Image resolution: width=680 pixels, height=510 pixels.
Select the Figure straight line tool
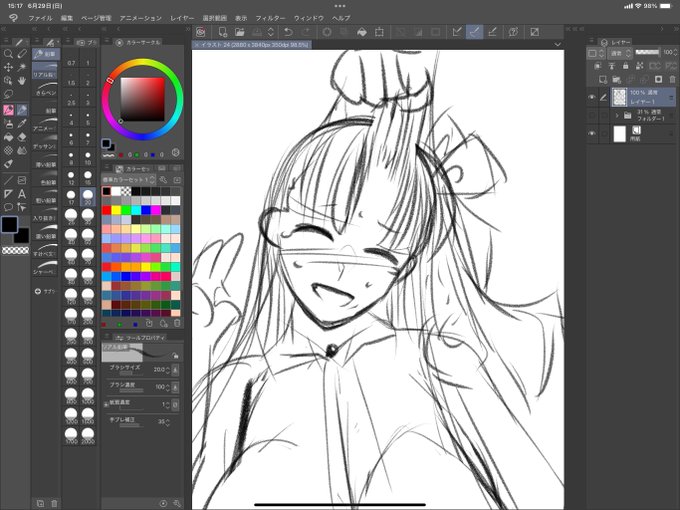coord(8,180)
